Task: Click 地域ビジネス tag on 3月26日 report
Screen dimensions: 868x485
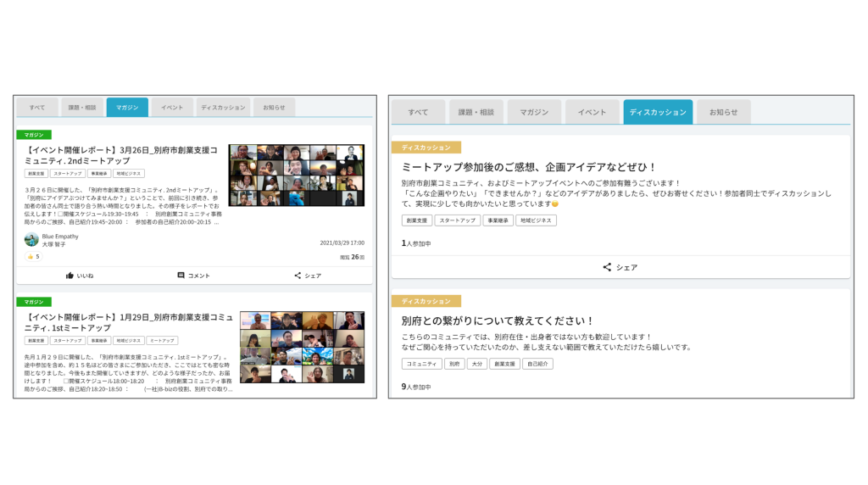Action: coord(129,173)
